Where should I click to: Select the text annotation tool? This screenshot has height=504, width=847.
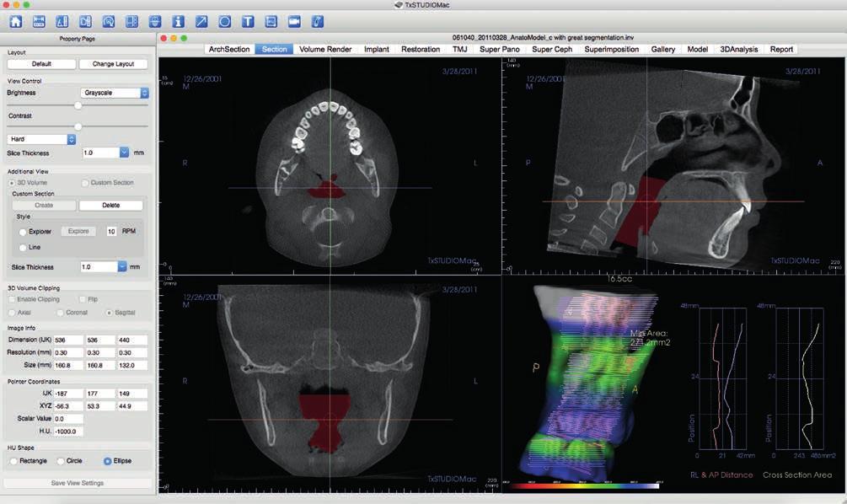click(248, 22)
